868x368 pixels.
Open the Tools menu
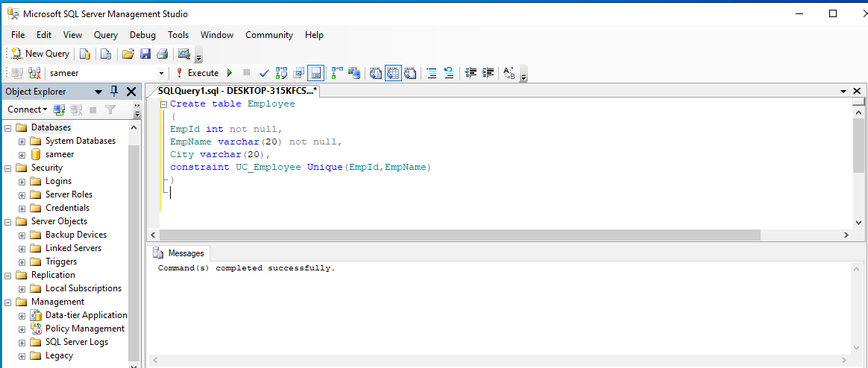(178, 35)
